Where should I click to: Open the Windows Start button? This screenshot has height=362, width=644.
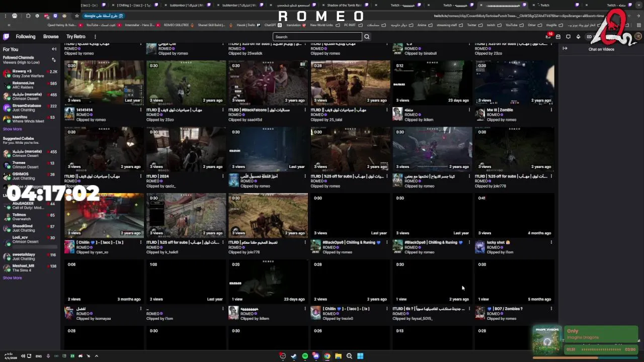coord(360,356)
